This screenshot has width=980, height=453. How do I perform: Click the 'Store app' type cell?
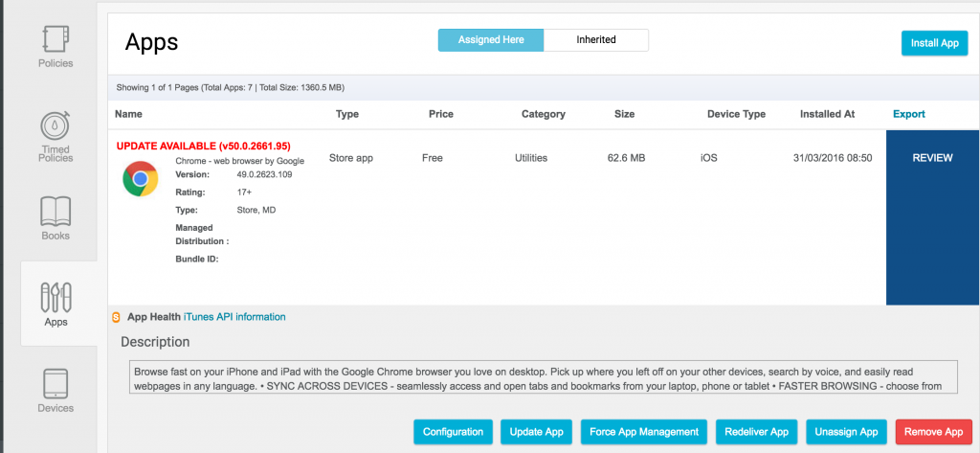pyautogui.click(x=351, y=158)
